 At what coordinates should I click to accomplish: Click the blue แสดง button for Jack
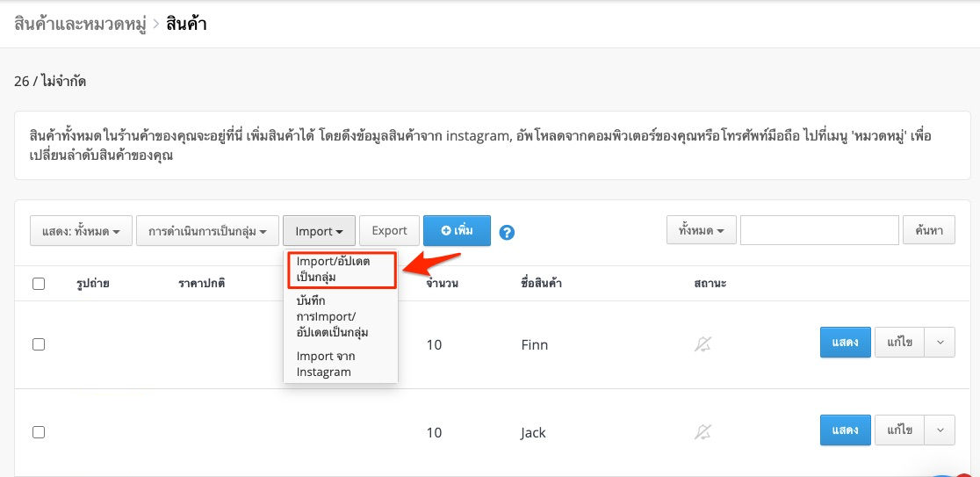tap(845, 430)
